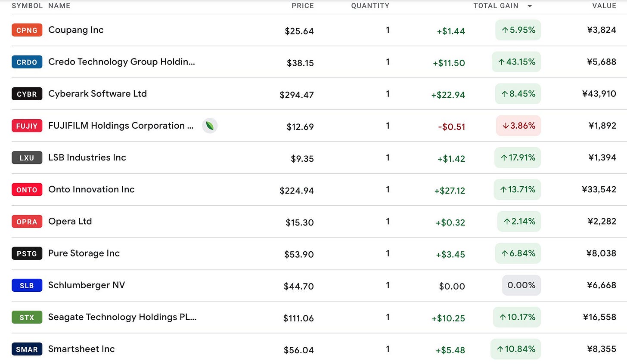Click the +$27.12 gain for Onto Innovation

[x=450, y=190]
